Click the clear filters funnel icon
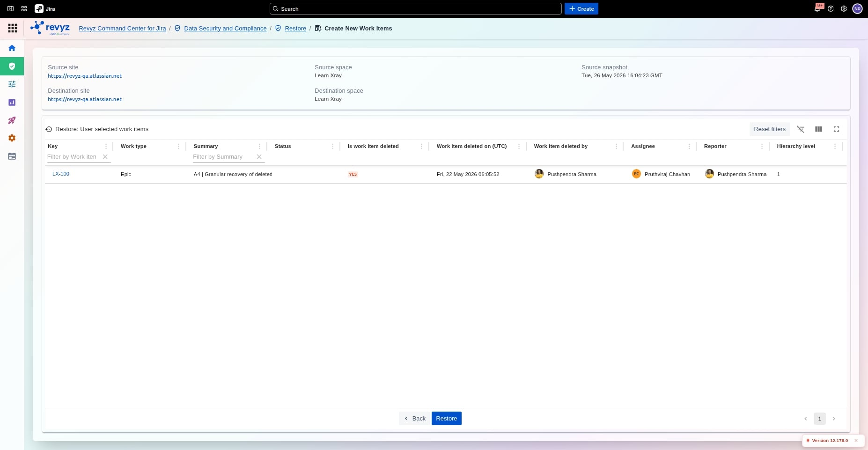Image resolution: width=868 pixels, height=450 pixels. (x=801, y=129)
